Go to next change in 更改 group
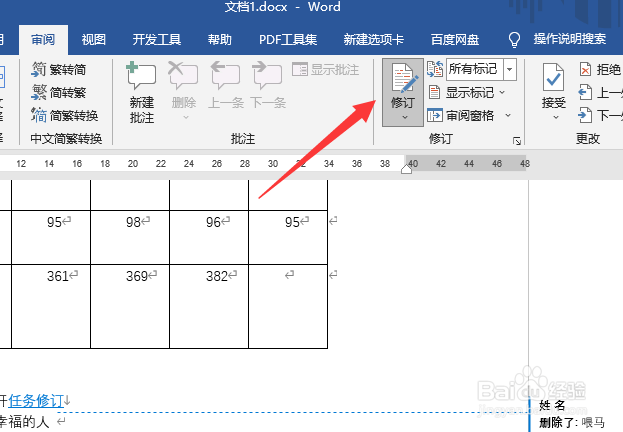The height and width of the screenshot is (432, 623). point(601,116)
